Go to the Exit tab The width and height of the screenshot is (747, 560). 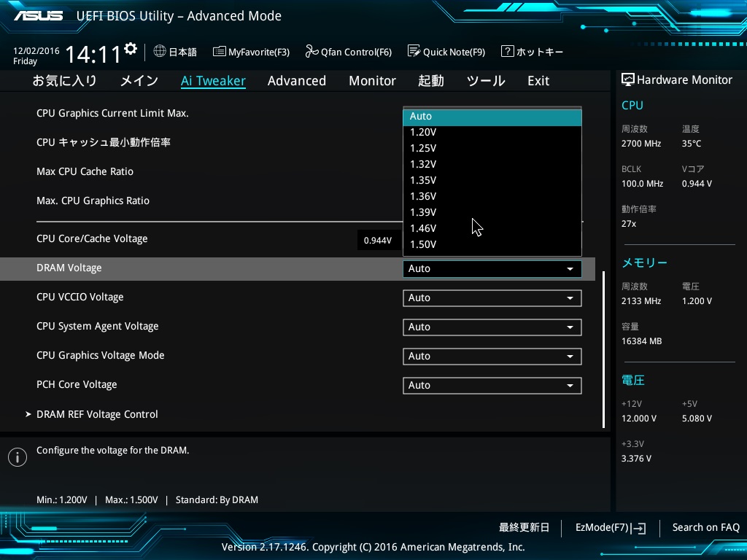click(x=538, y=81)
